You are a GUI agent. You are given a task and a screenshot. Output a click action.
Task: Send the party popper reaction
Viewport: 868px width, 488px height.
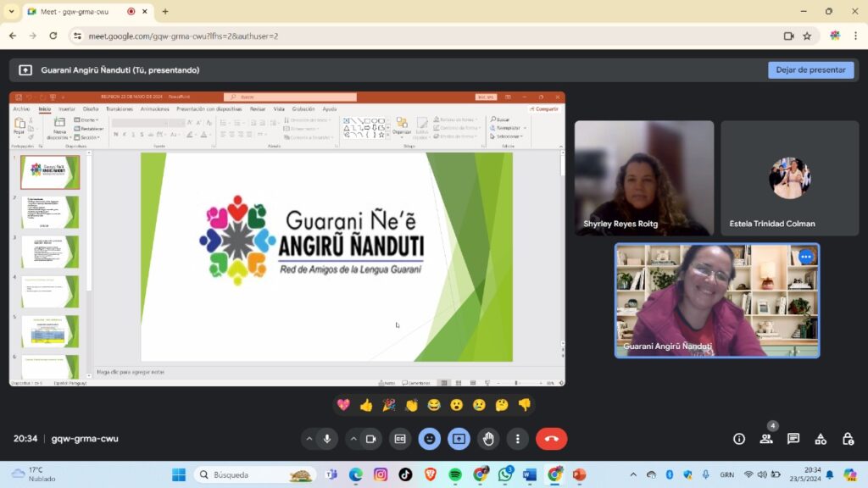tap(388, 405)
